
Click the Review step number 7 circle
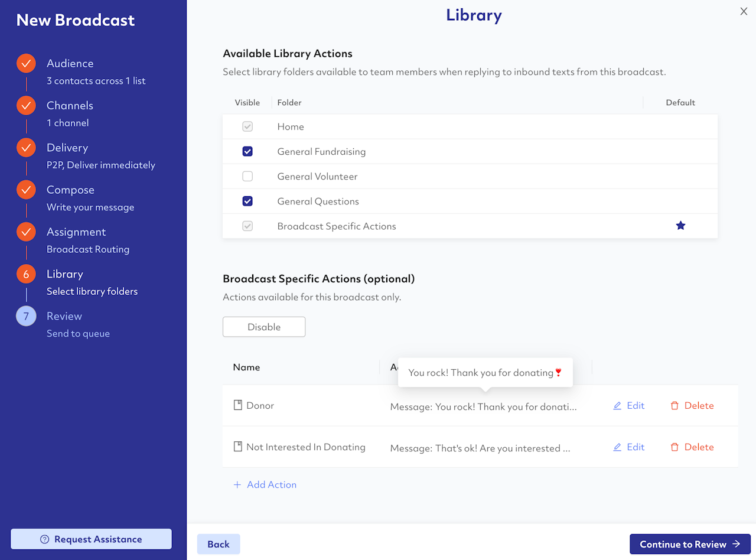[x=26, y=316]
